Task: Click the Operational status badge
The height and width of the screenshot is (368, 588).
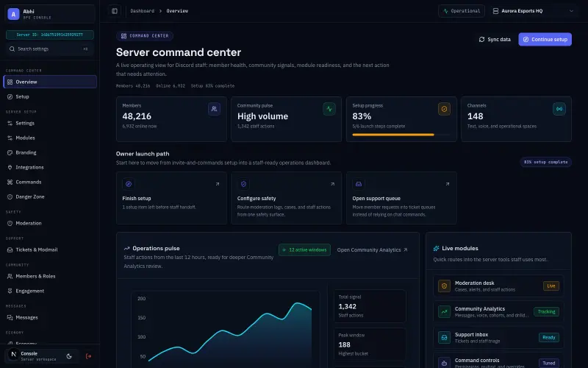Action: pos(462,11)
